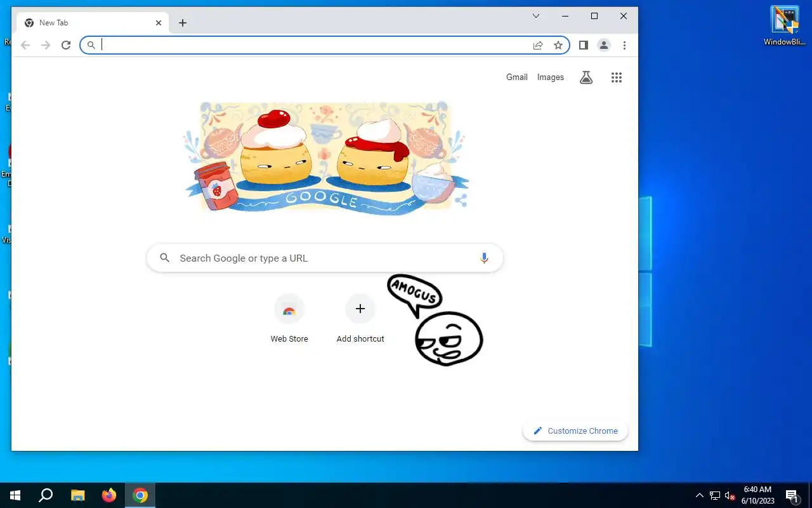Open the Windows Start menu
The width and height of the screenshot is (812, 508).
pyautogui.click(x=15, y=495)
